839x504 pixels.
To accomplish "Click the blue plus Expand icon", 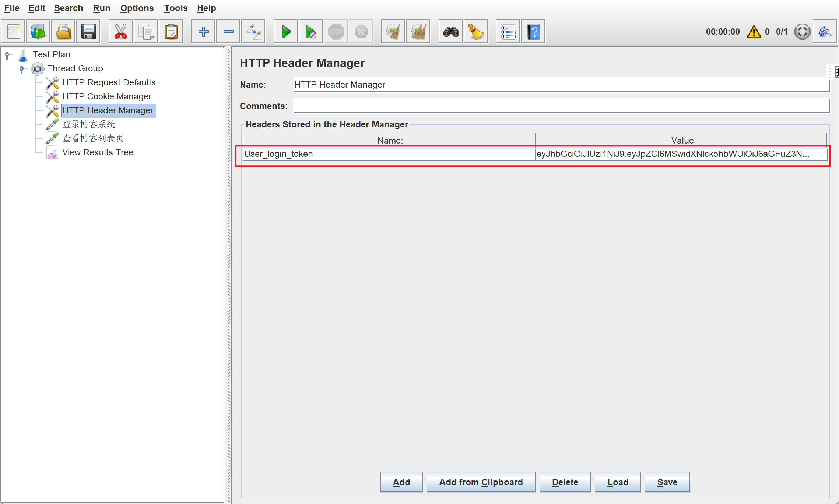I will coord(203,32).
